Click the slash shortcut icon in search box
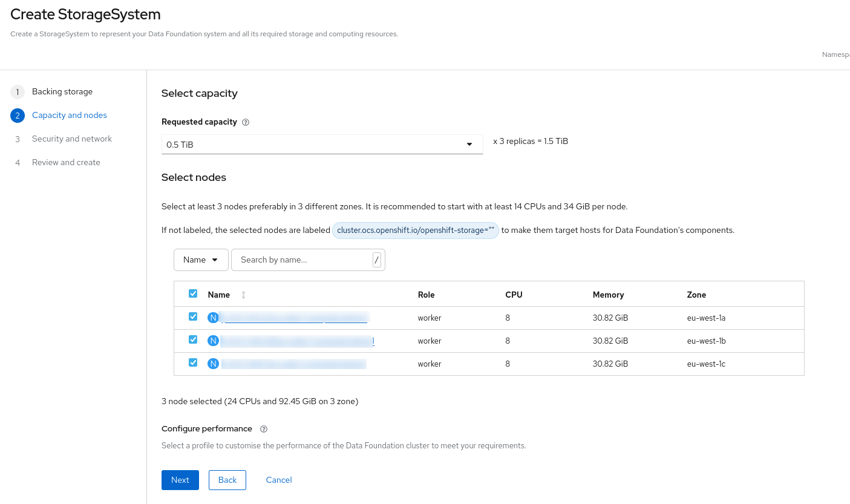Image resolution: width=850 pixels, height=504 pixels. click(x=377, y=260)
